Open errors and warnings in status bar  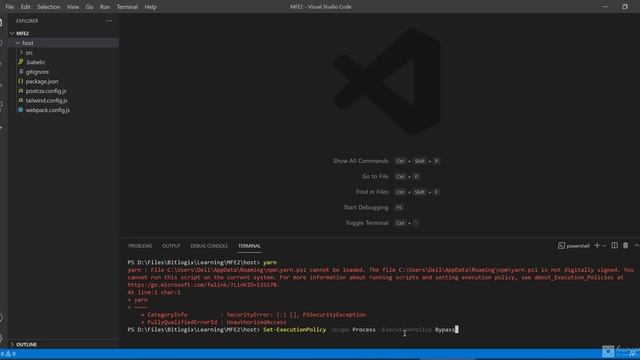click(x=8, y=354)
